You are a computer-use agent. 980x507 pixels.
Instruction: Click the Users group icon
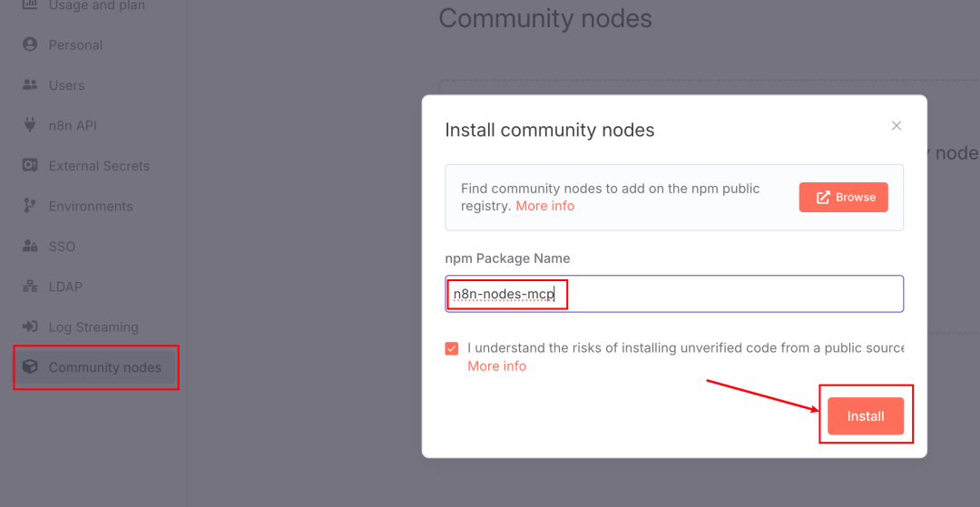tap(29, 85)
